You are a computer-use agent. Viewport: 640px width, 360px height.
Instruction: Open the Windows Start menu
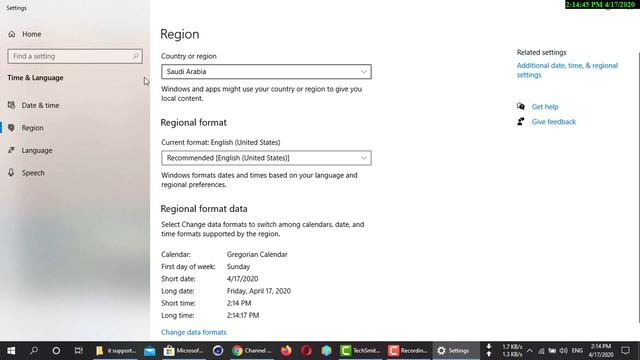pyautogui.click(x=11, y=351)
